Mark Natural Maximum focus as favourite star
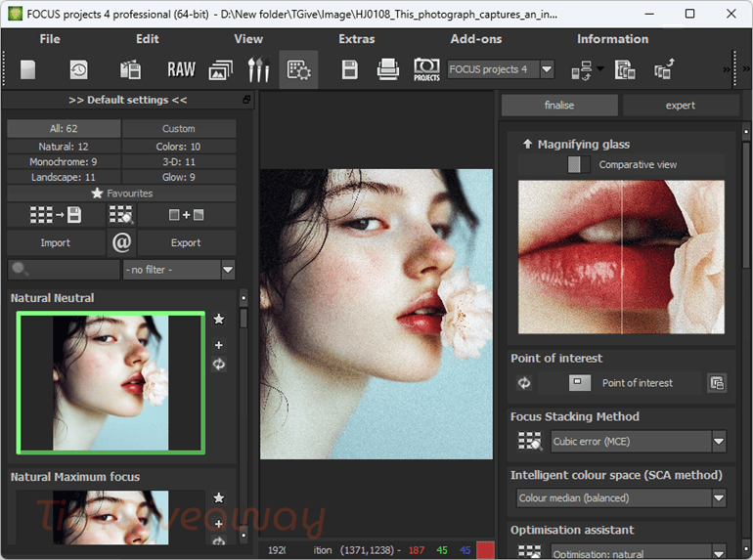 pyautogui.click(x=219, y=498)
